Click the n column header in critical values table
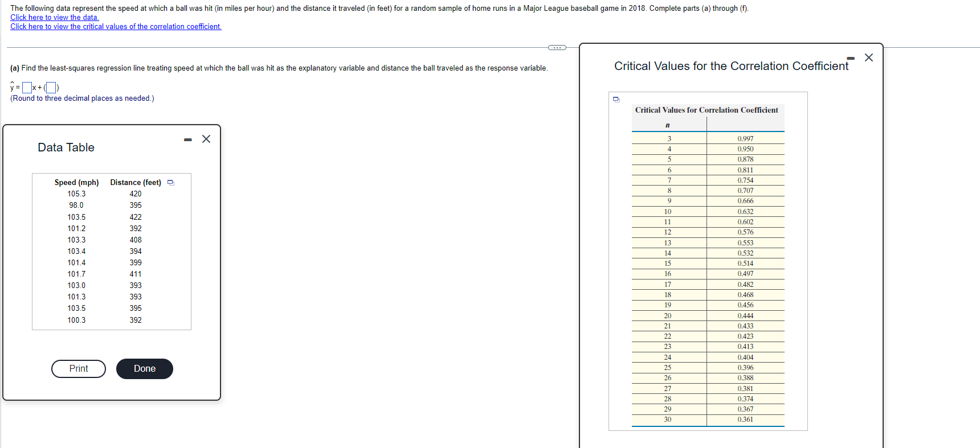Screen dimensions: 980x448 (x=668, y=125)
